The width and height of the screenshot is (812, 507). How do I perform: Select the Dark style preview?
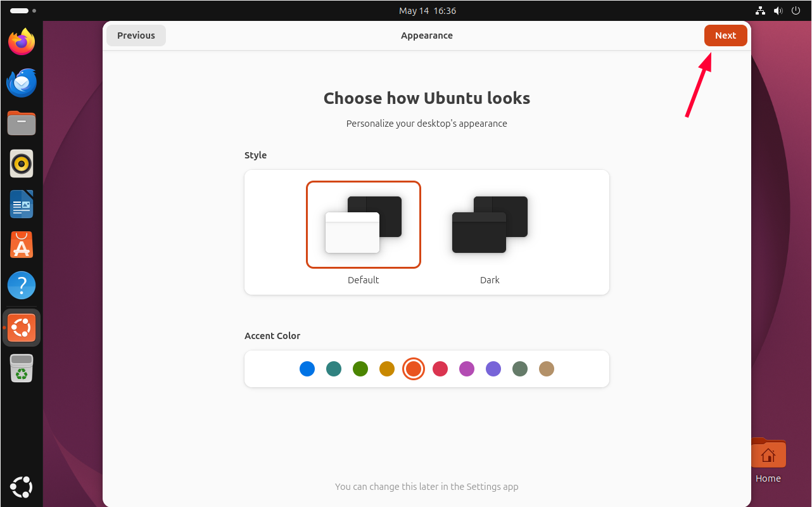pyautogui.click(x=490, y=225)
